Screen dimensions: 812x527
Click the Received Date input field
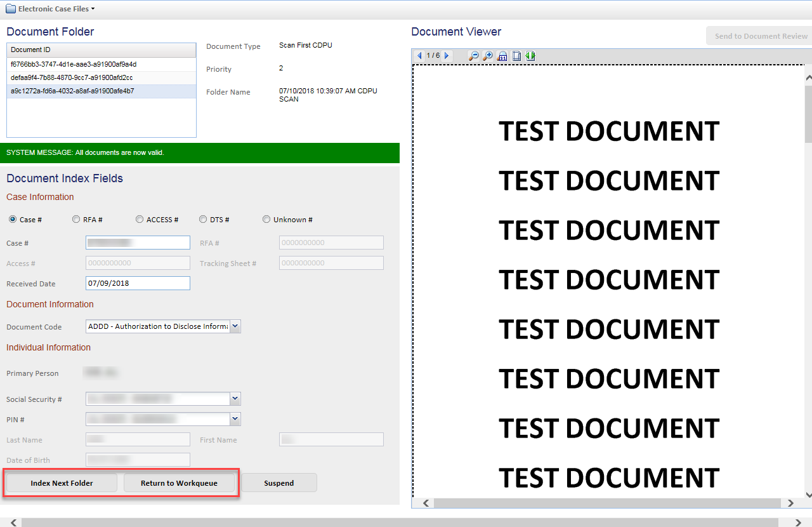(138, 283)
